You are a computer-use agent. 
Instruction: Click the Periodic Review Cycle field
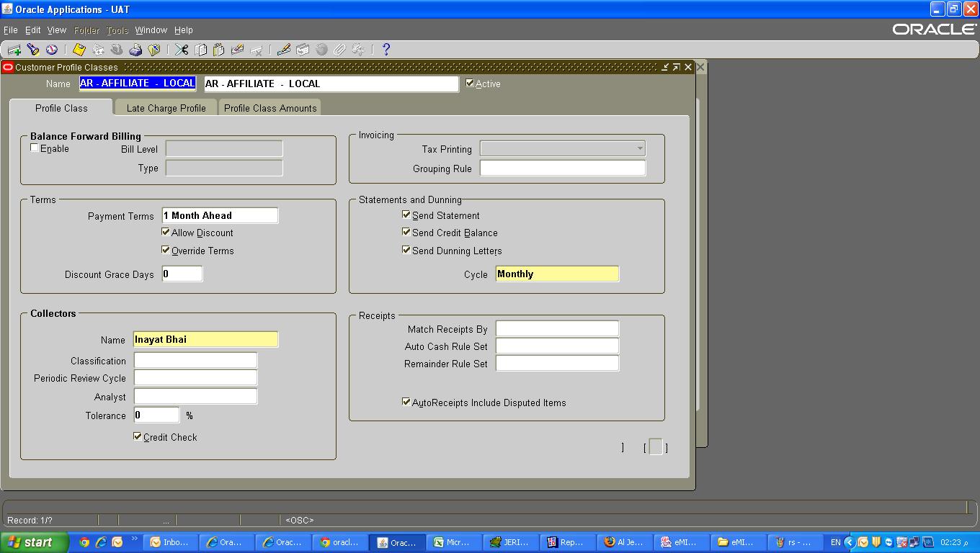pyautogui.click(x=195, y=377)
